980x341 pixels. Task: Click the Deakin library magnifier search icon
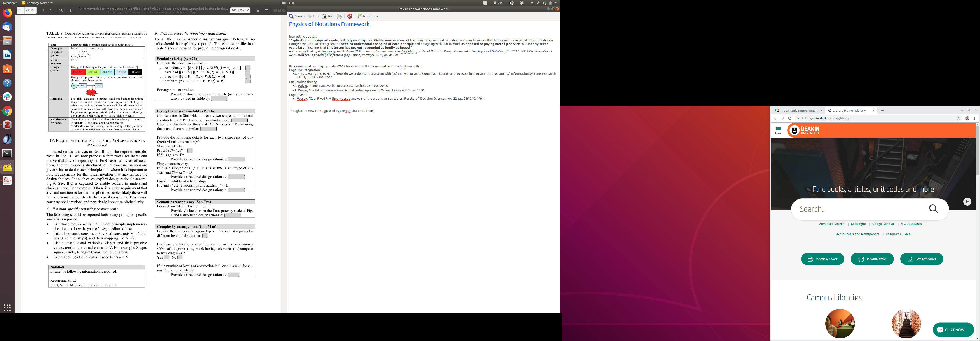pos(934,209)
